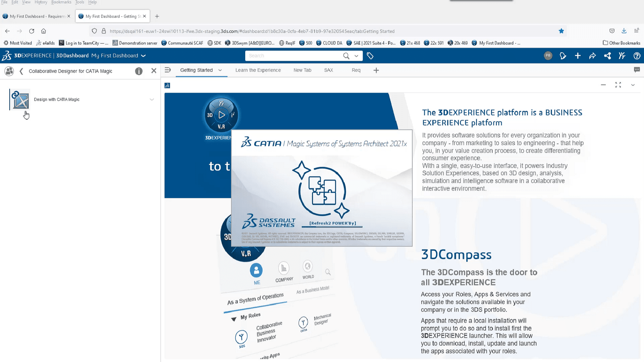
Task: Open the comments chat icon on tab bar
Action: [637, 70]
